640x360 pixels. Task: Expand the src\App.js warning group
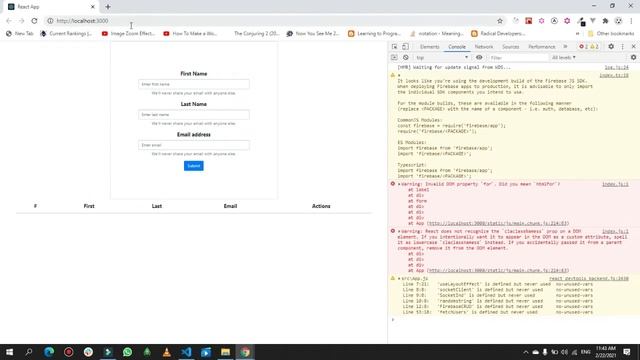(399, 278)
